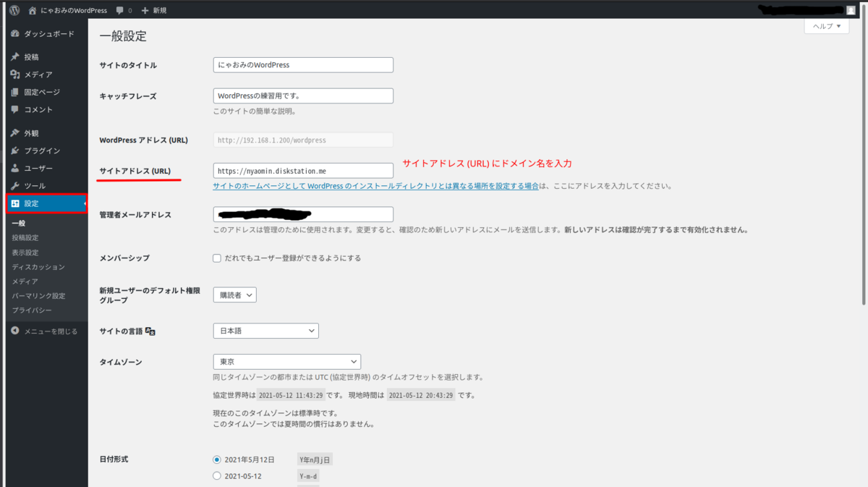Viewport: 868px width, 487px height.
Task: Expand the ヘルプ help tab
Action: (x=826, y=26)
